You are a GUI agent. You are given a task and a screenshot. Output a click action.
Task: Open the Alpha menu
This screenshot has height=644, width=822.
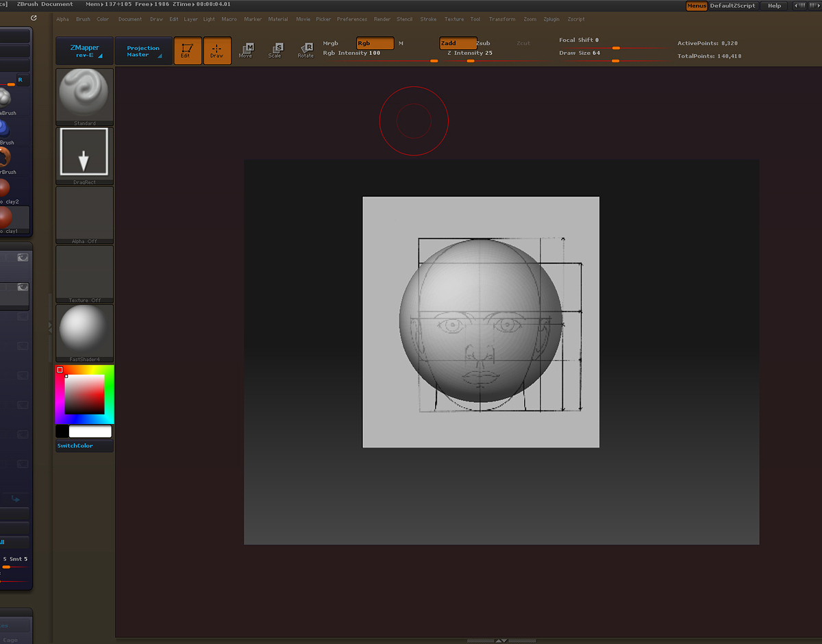pyautogui.click(x=62, y=19)
